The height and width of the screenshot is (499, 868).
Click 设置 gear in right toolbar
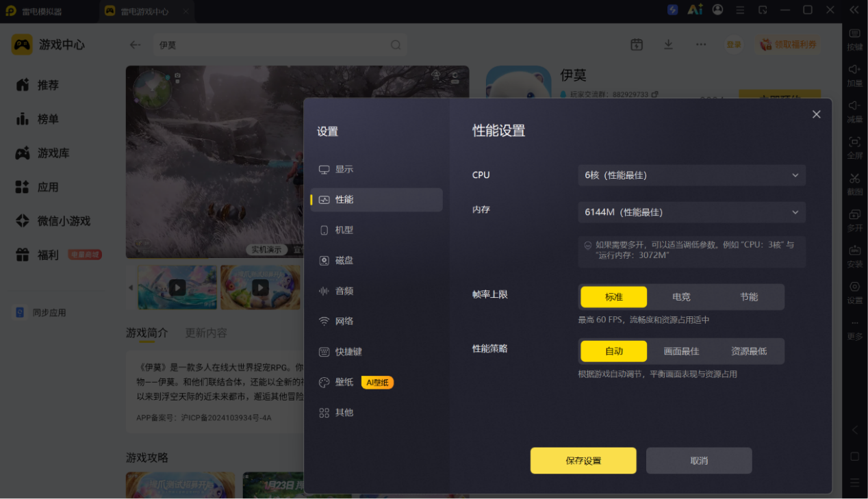coord(855,293)
